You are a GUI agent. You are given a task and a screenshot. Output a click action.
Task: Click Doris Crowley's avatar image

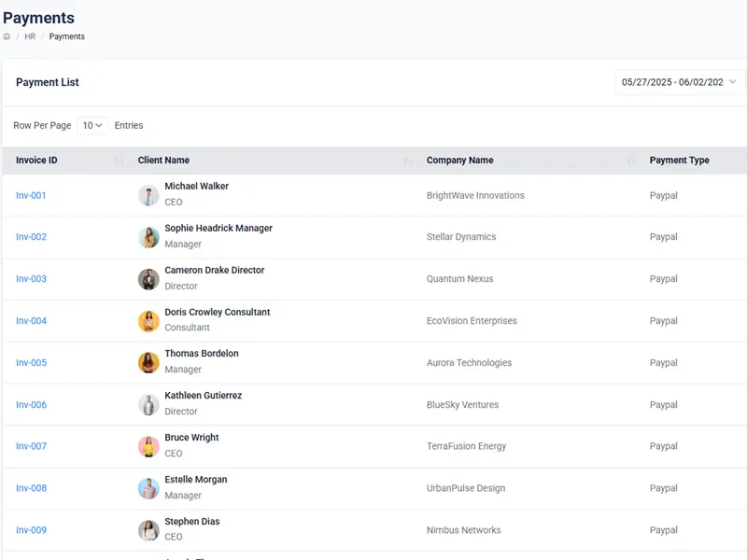pos(148,321)
